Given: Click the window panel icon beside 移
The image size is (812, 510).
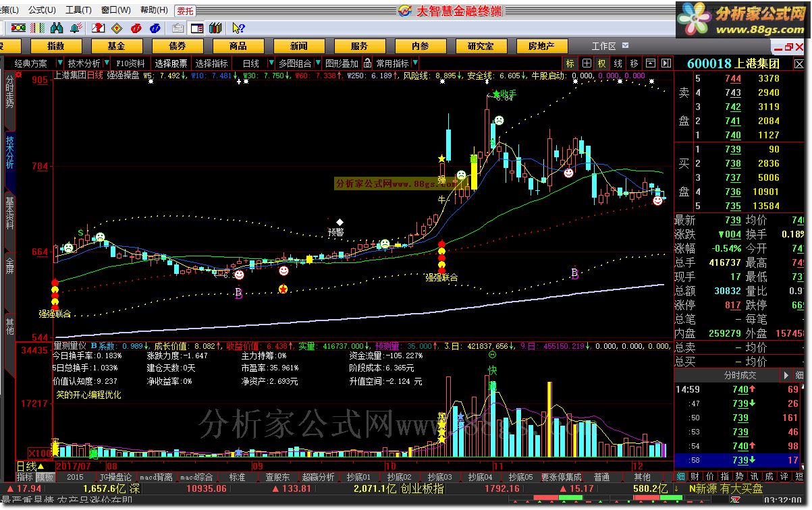Looking at the screenshot, I should (x=651, y=63).
